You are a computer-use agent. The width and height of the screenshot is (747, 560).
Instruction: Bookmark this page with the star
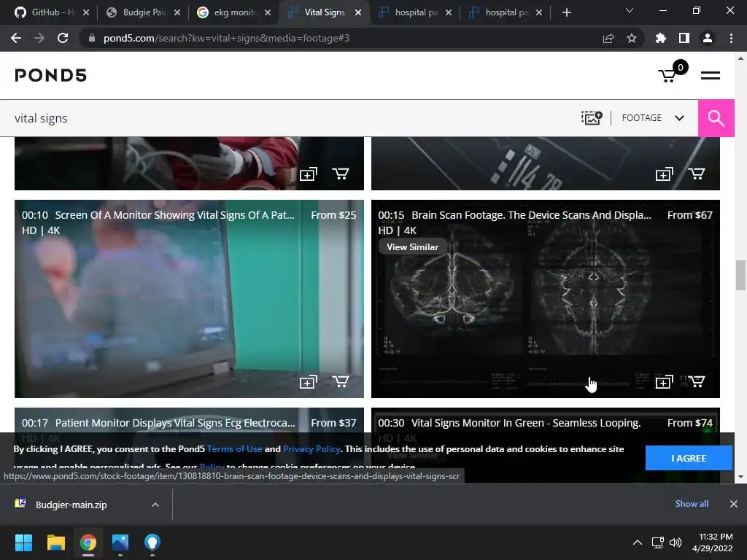pos(632,38)
